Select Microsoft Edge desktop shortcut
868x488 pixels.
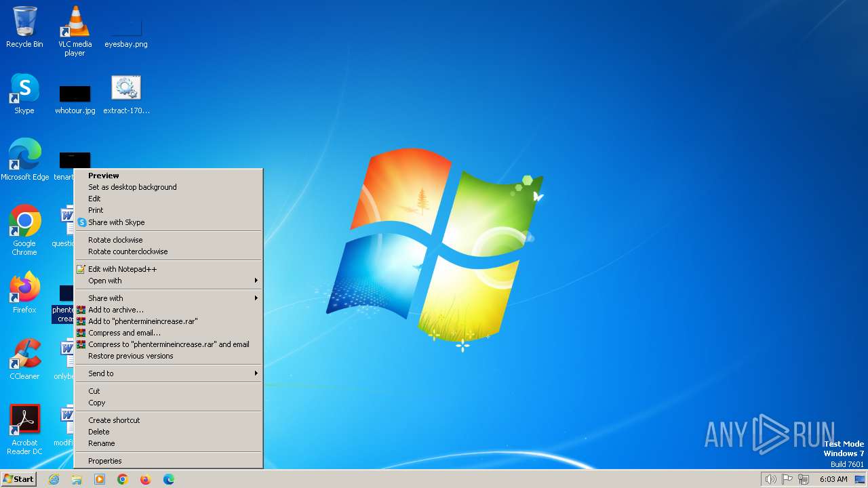coord(24,160)
